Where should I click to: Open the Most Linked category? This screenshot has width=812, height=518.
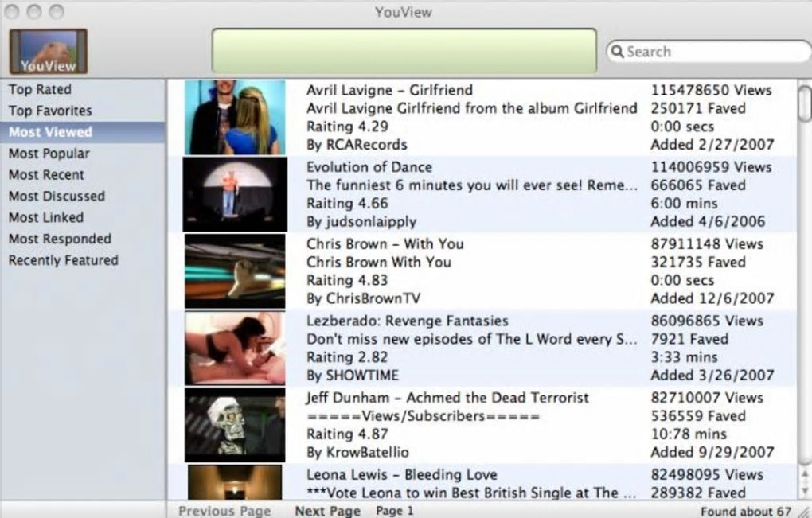coord(46,217)
